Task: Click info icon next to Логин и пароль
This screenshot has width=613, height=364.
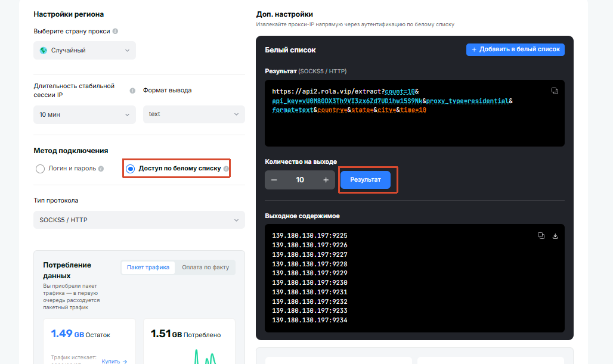Action: (x=101, y=169)
